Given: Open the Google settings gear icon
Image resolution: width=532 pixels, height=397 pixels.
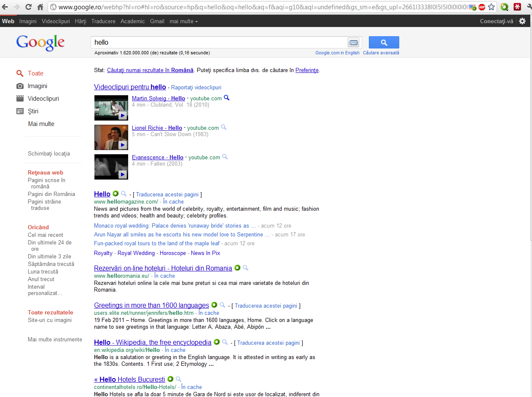Looking at the screenshot, I should (x=522, y=21).
